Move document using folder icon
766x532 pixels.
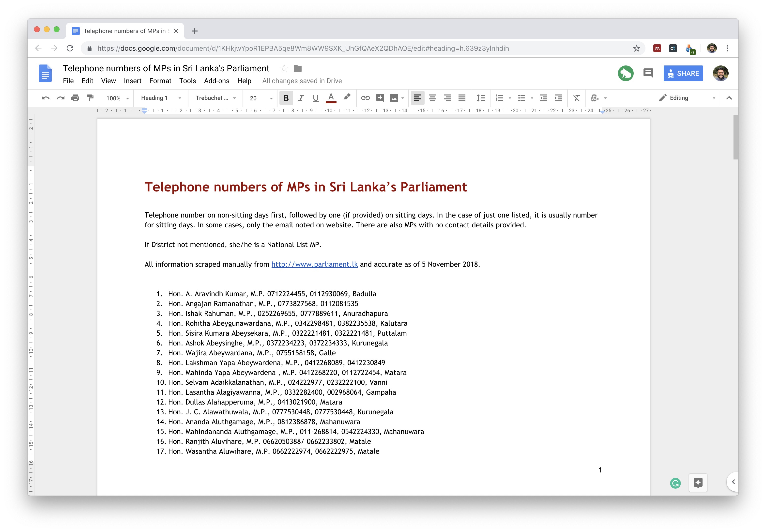click(x=298, y=69)
